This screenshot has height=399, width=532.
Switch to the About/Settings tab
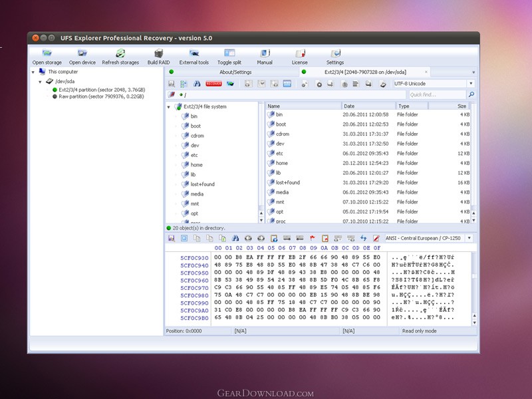tap(235, 72)
